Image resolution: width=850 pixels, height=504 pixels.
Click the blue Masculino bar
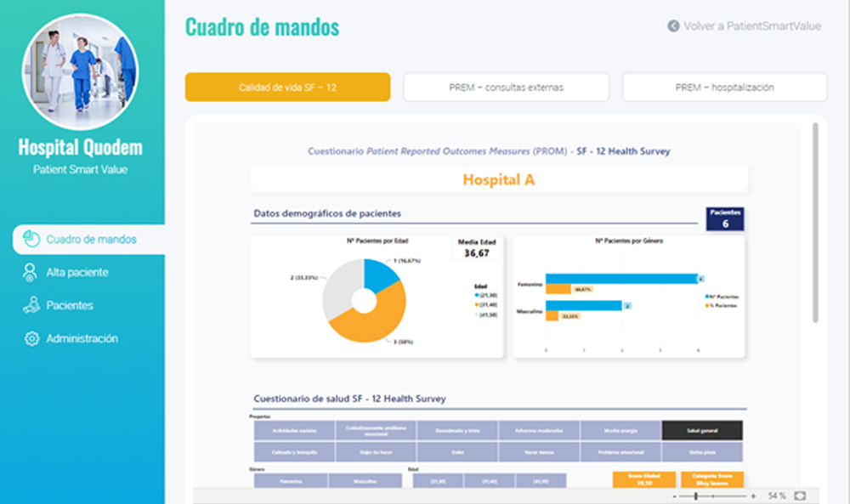(x=584, y=306)
